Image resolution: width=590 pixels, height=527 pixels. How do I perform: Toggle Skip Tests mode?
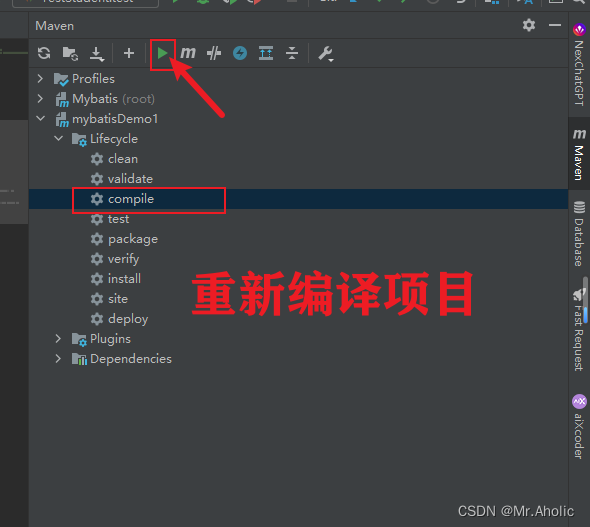pyautogui.click(x=214, y=53)
